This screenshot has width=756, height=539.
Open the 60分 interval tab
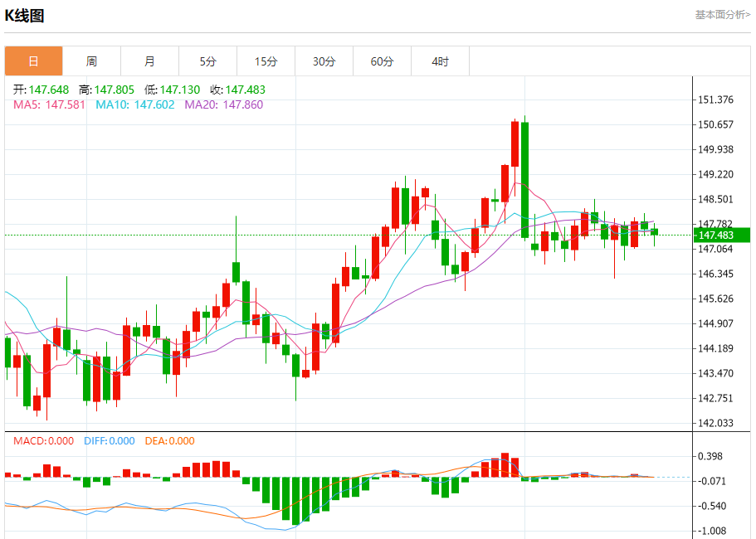pyautogui.click(x=383, y=61)
